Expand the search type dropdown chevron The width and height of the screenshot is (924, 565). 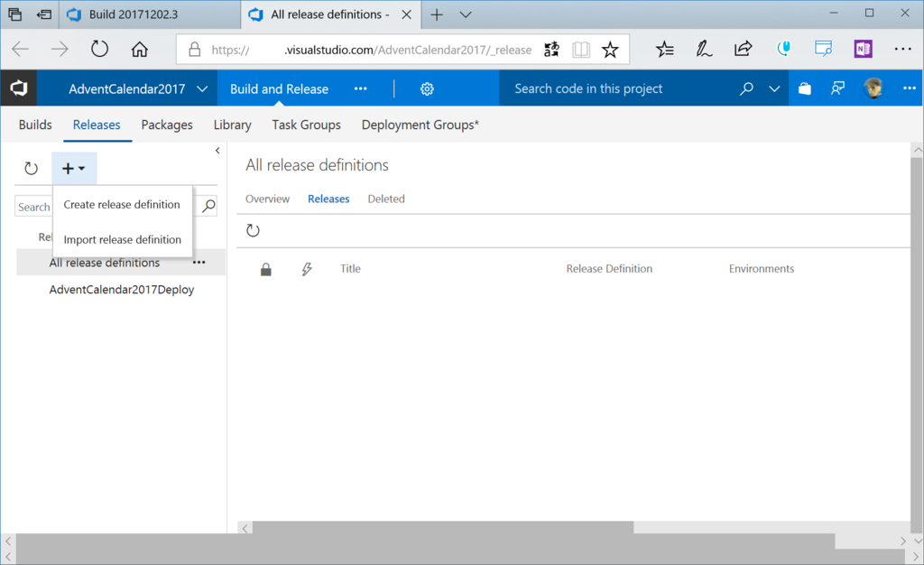click(x=774, y=89)
